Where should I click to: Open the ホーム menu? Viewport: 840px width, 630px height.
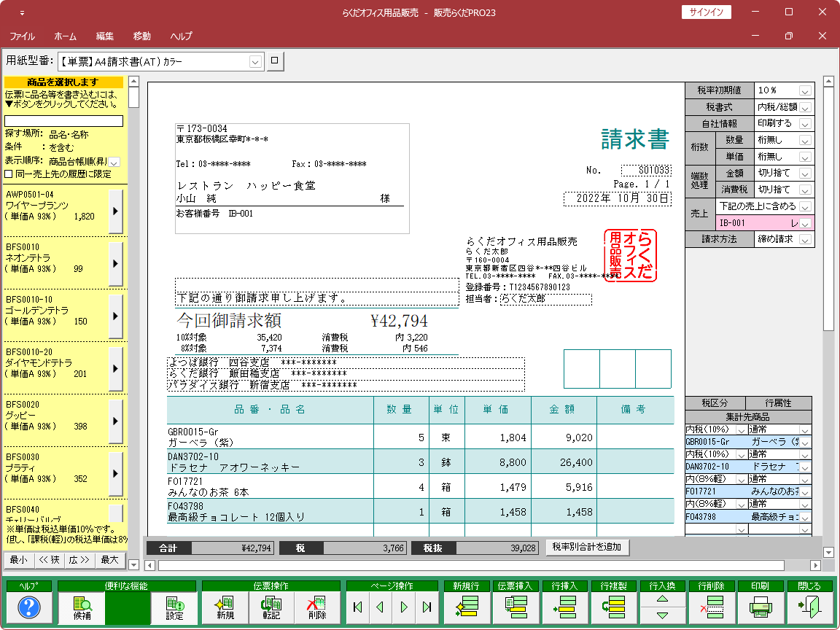click(x=66, y=36)
